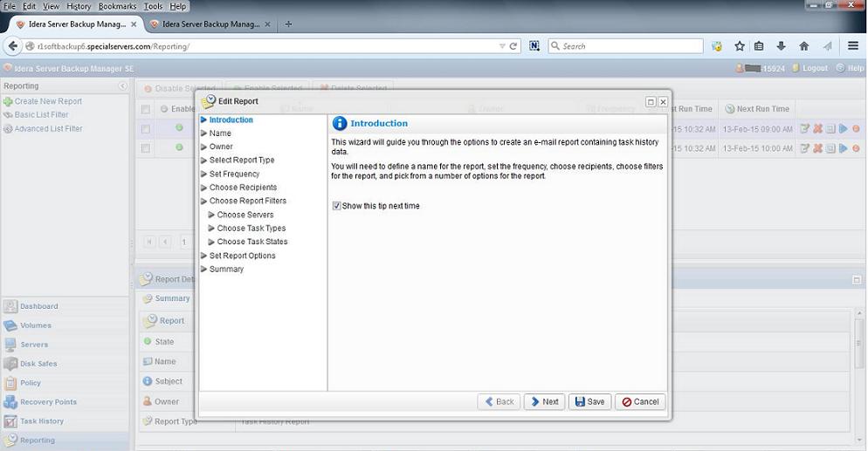Screen dimensions: 868x451
Task: Open the browser Bookmarks menu
Action: point(117,6)
